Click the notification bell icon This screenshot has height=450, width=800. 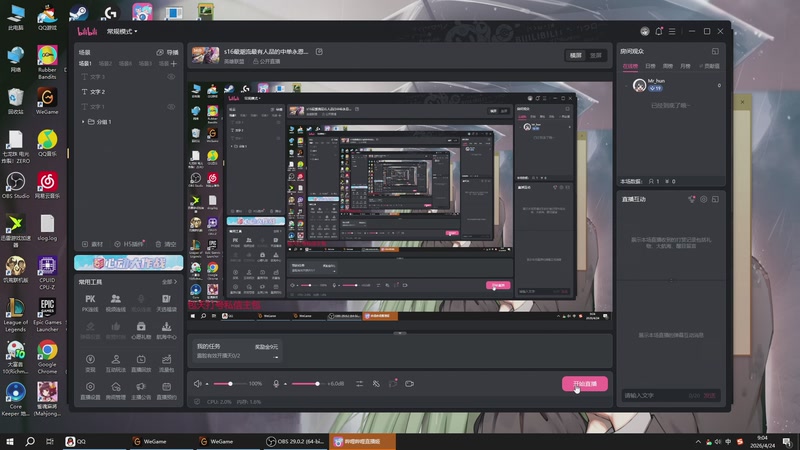(659, 31)
